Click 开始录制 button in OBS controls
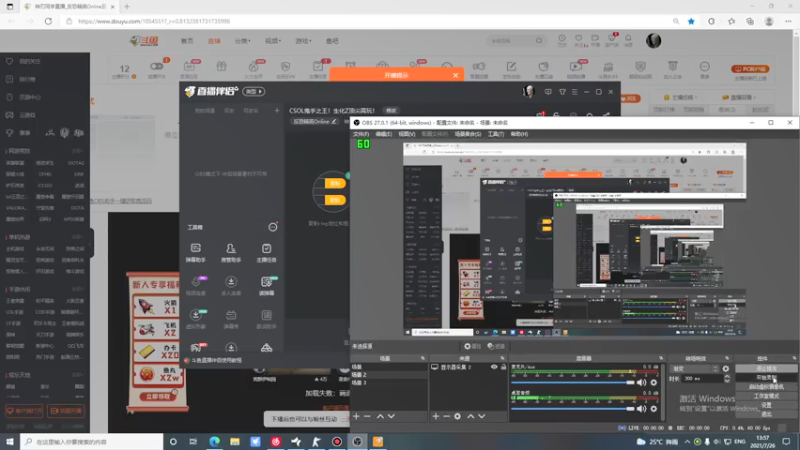 [766, 378]
